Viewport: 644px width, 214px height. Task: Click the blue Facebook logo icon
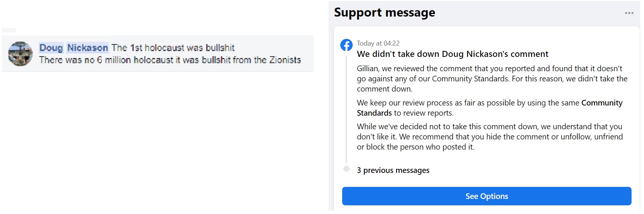346,45
